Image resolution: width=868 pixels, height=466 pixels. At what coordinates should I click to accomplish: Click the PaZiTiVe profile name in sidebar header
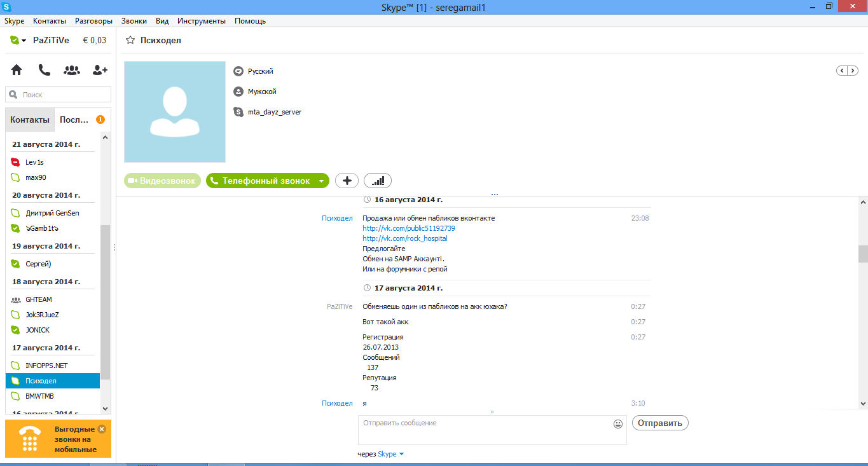click(x=51, y=40)
